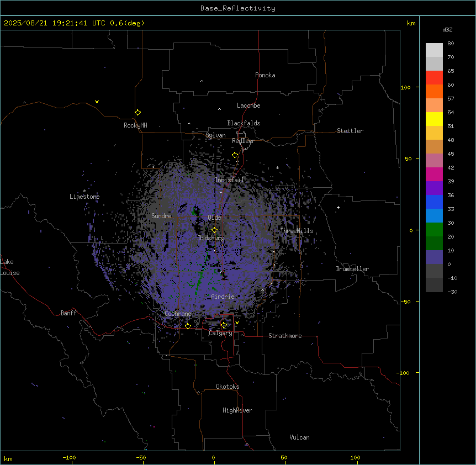Click the asterisk marker above Limestone
Viewport: 476px width, 465px height.
pyautogui.click(x=84, y=191)
